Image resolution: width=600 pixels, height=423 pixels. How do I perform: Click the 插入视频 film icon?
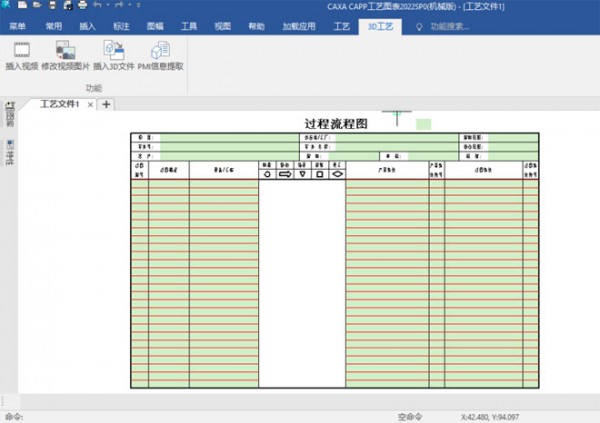coord(22,50)
